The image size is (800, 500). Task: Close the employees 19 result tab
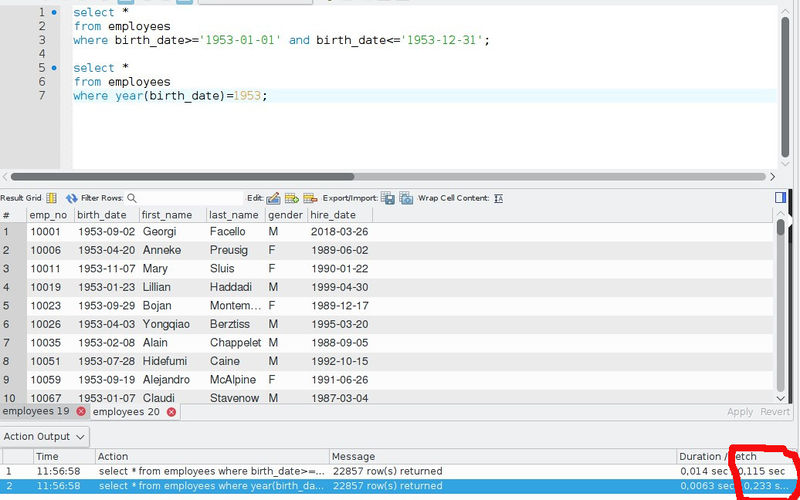(81, 411)
